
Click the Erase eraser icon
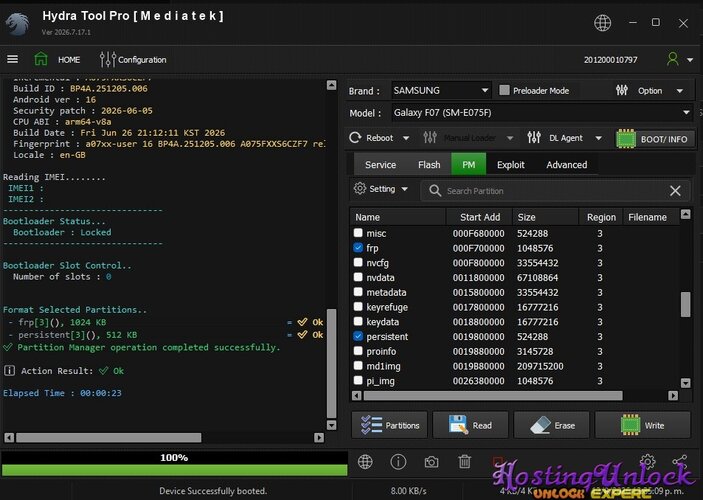click(x=540, y=425)
